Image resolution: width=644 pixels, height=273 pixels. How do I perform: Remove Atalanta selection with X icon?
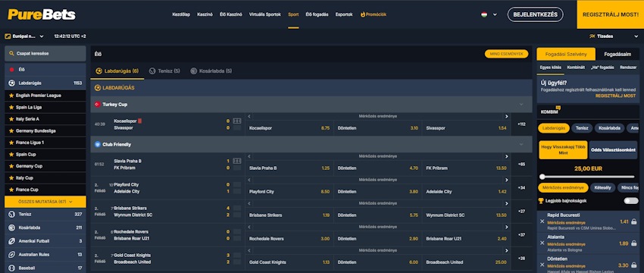[x=542, y=243]
